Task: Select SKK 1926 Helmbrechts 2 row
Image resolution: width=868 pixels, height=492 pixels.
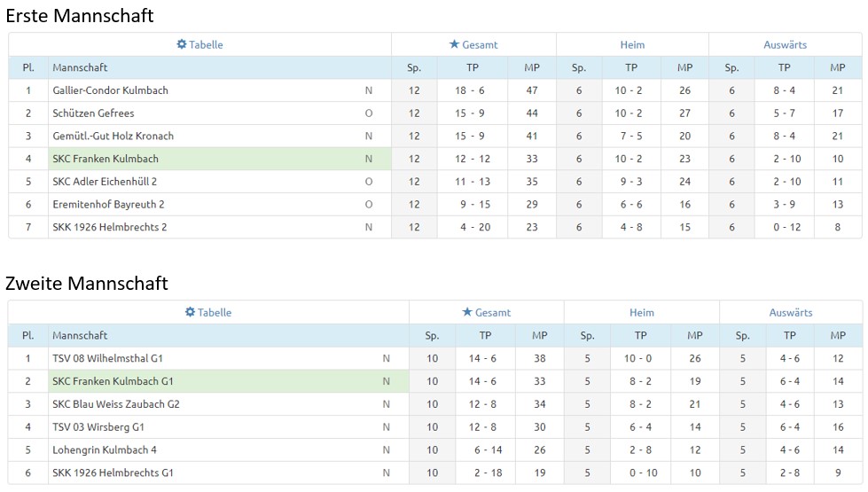Action: click(x=109, y=227)
